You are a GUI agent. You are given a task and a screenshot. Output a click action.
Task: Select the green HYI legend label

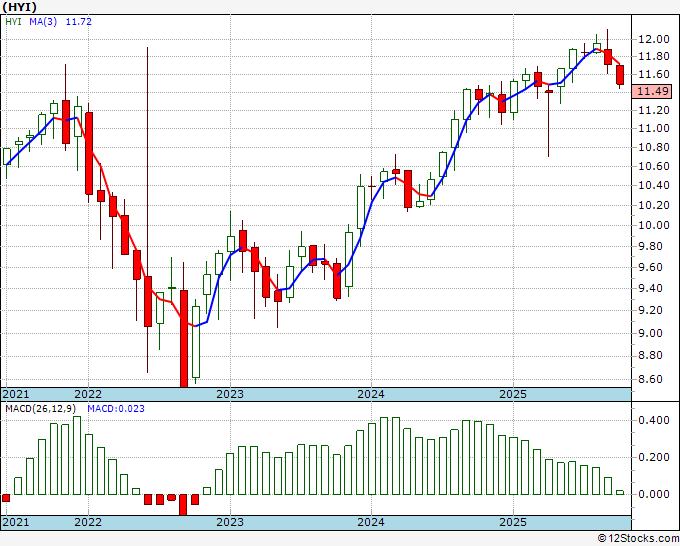tap(13, 21)
